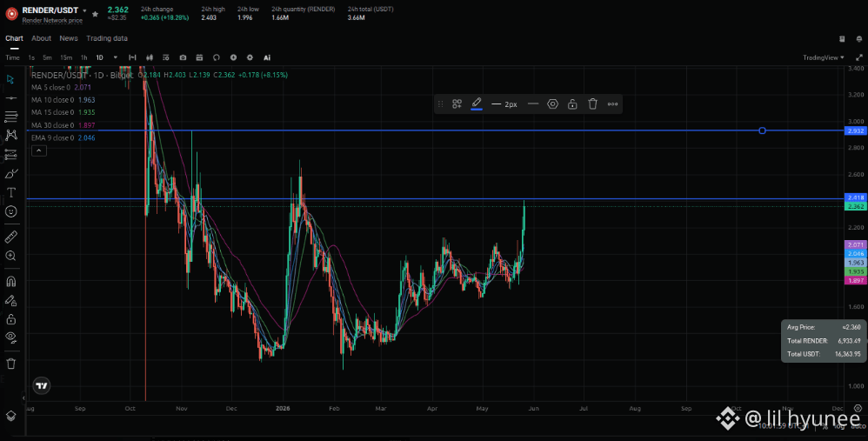Select the trend line drawing tool
The width and height of the screenshot is (868, 441).
[10, 98]
